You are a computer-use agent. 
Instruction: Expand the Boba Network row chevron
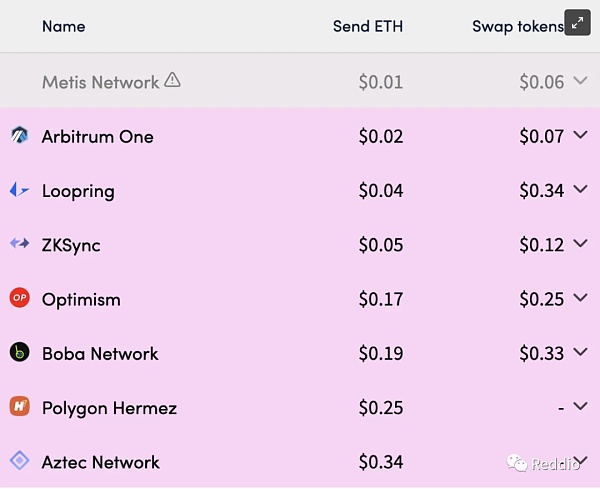click(580, 352)
